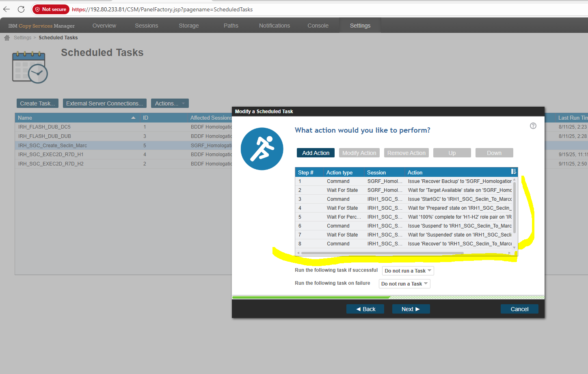Open the 'task on failure' dropdown
The height and width of the screenshot is (374, 588).
coord(404,284)
